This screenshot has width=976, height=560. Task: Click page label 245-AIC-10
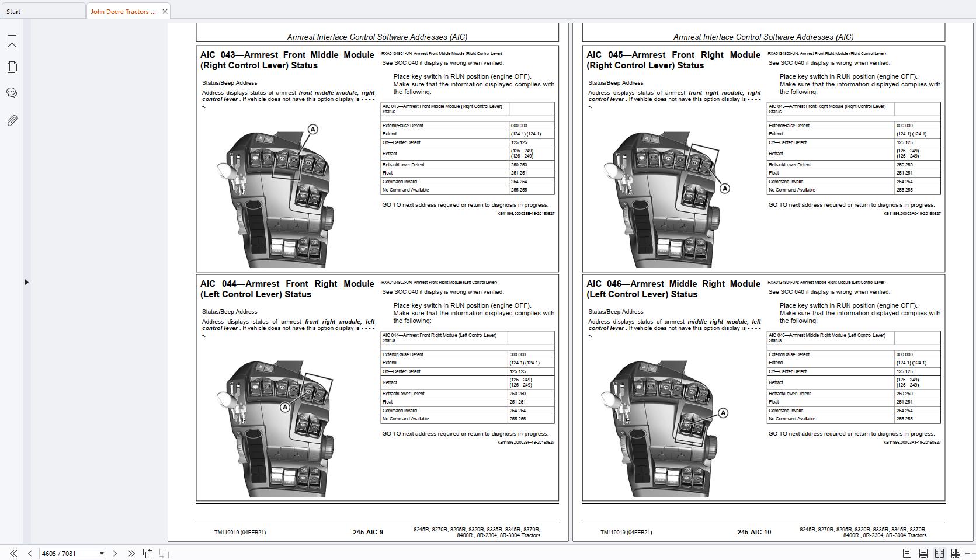pos(754,532)
